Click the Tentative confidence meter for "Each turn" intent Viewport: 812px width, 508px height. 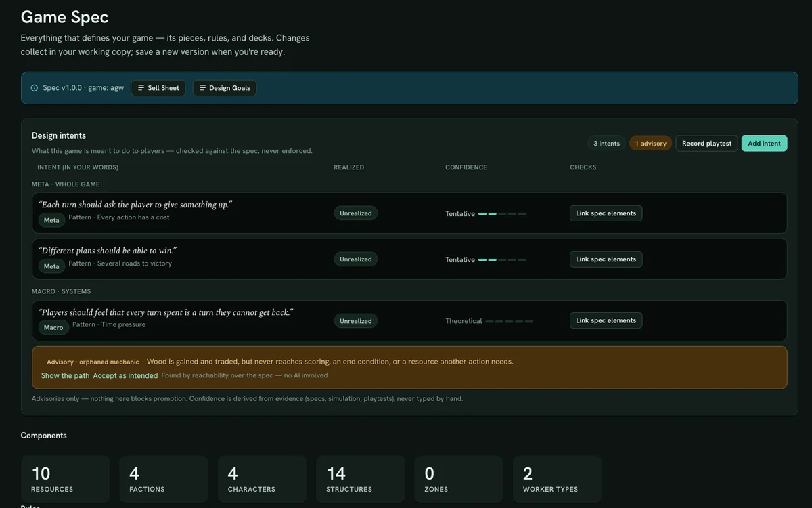(x=485, y=214)
